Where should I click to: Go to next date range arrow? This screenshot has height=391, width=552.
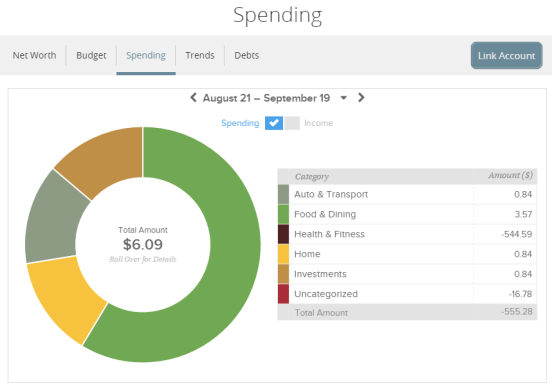[361, 97]
